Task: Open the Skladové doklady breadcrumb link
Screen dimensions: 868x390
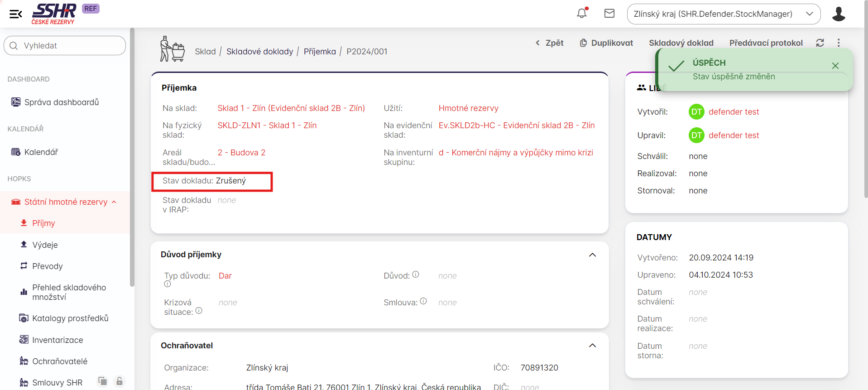Action: click(x=259, y=52)
